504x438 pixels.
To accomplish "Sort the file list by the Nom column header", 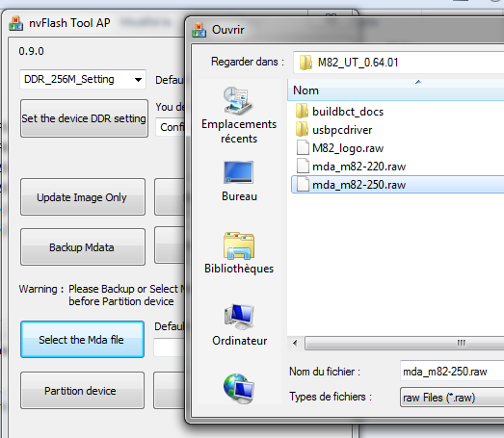I will click(x=396, y=90).
